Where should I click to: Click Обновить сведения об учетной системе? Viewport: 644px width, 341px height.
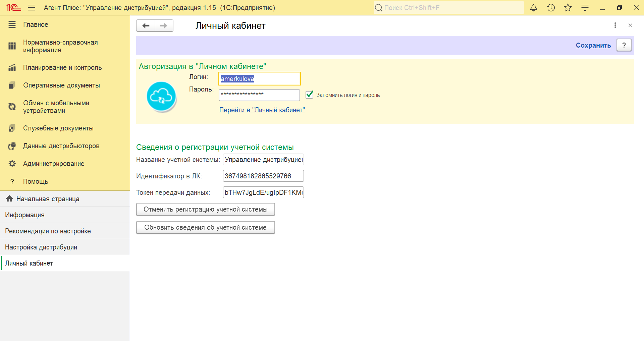pyautogui.click(x=206, y=227)
